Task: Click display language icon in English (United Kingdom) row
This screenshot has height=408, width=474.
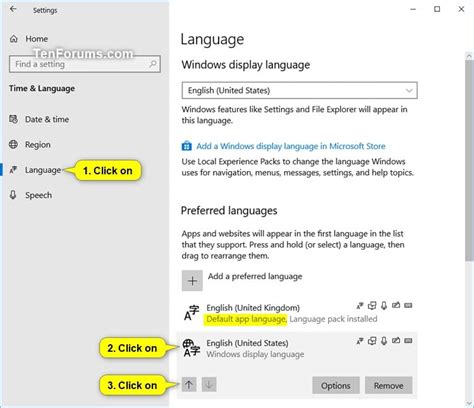Action: pos(360,305)
